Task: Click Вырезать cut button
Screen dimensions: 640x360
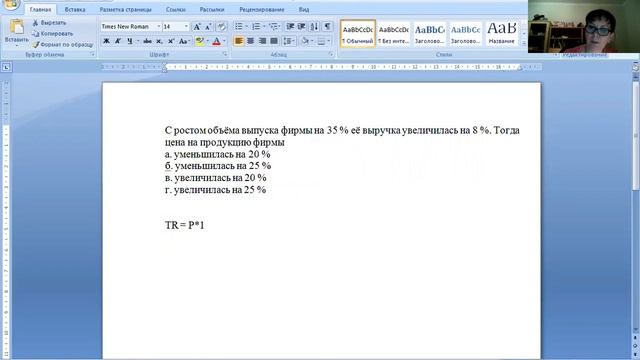Action: 49,23
